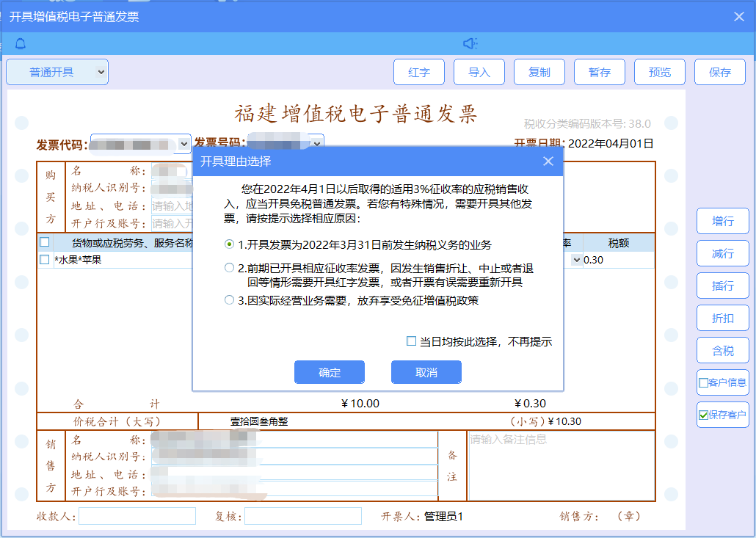Screen dimensions: 756x538
Task: Expand the 发票代码 dropdown
Action: pyautogui.click(x=184, y=144)
